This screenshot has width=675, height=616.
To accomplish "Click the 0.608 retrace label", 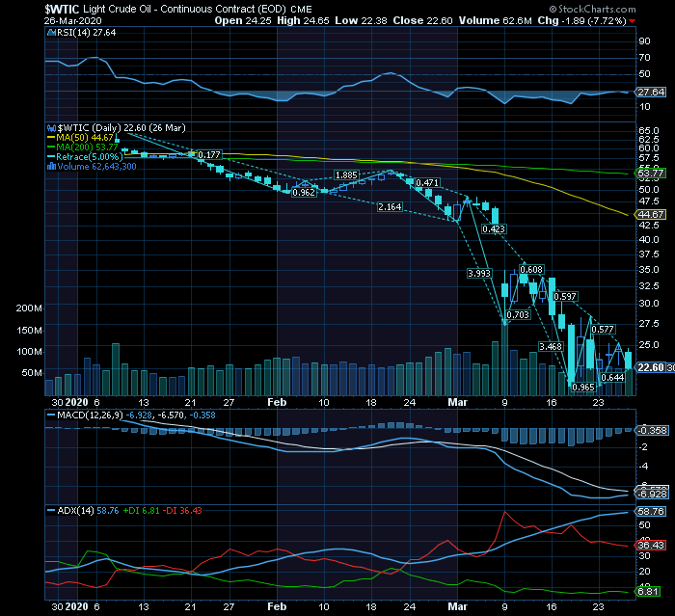I will [531, 270].
